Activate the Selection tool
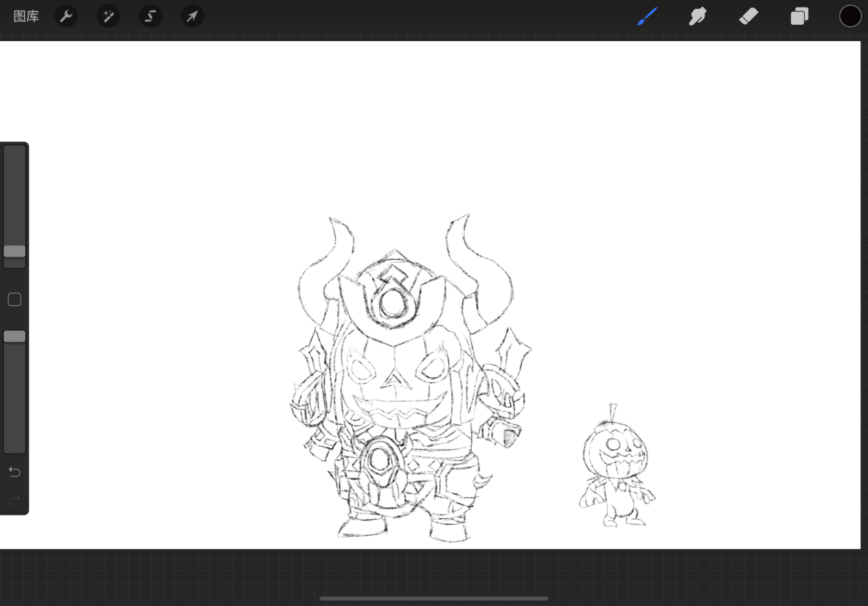Viewport: 868px width, 606px height. (150, 16)
